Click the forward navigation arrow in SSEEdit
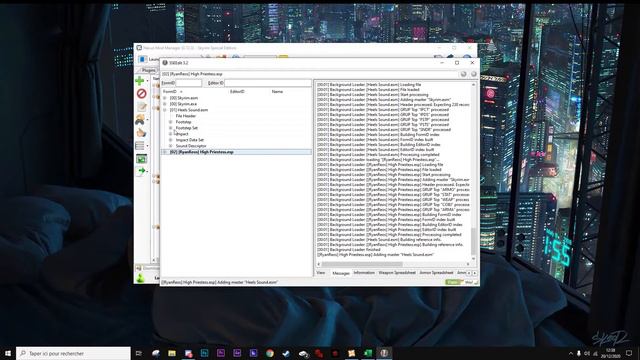 (x=473, y=74)
